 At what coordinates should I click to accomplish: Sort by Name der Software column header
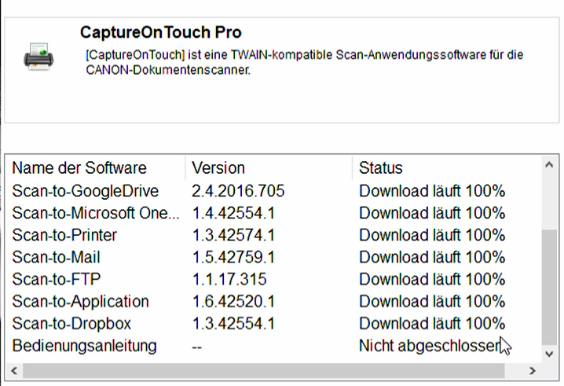coord(79,168)
